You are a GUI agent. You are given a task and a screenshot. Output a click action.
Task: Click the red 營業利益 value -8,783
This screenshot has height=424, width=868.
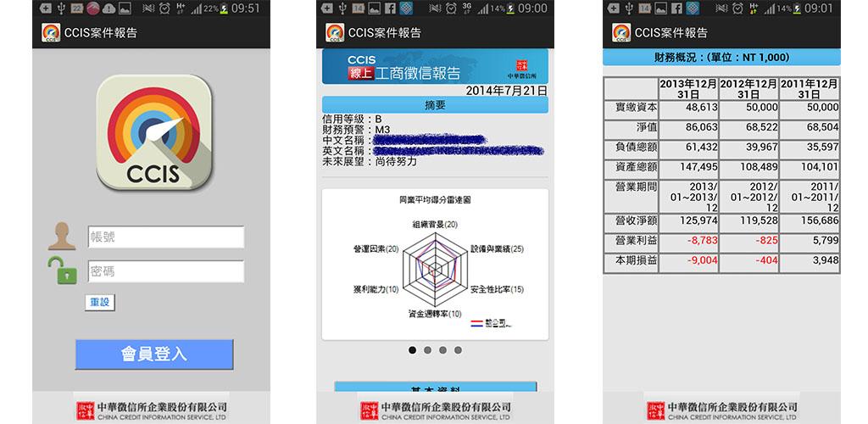coord(703,241)
